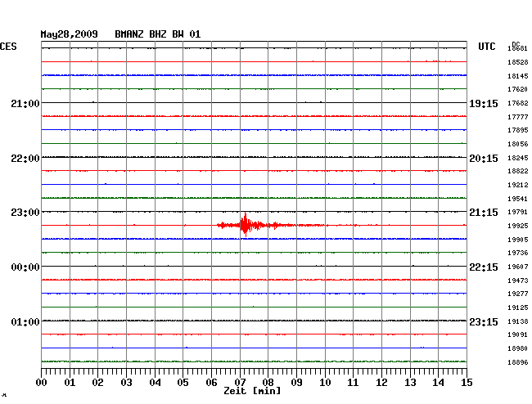The width and height of the screenshot is (532, 404).
Task: Click the 14 minute axis label
Action: point(439,383)
